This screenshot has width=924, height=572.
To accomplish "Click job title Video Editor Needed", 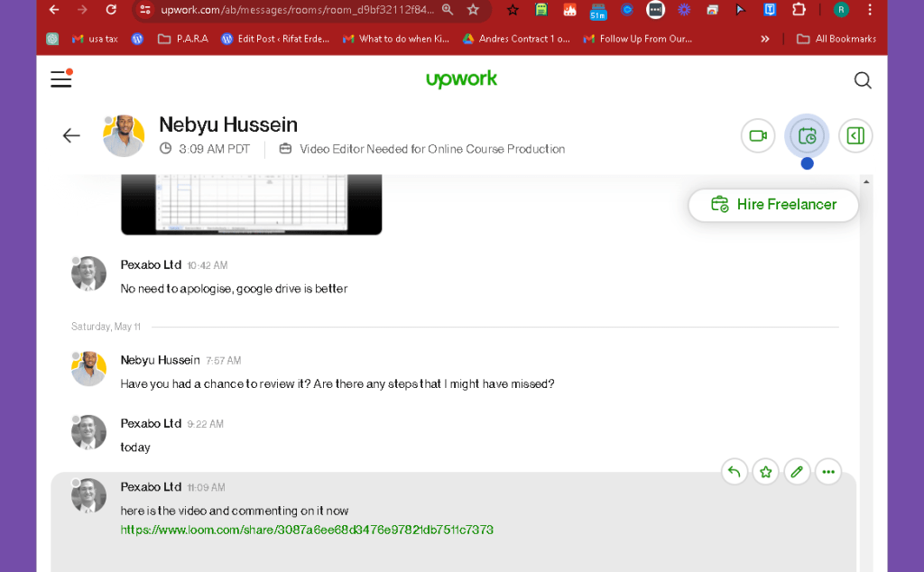I will 432,149.
